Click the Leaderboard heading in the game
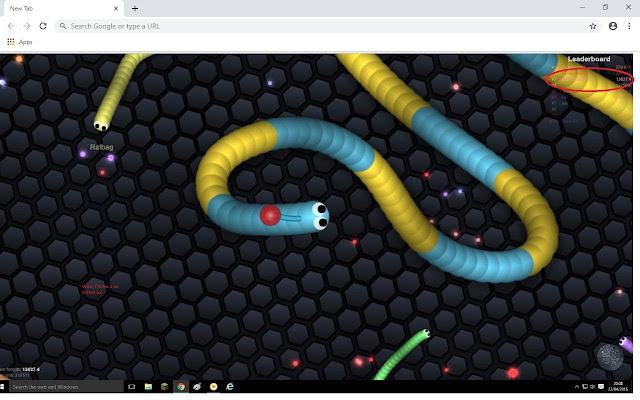This screenshot has height=400, width=640. tap(589, 59)
